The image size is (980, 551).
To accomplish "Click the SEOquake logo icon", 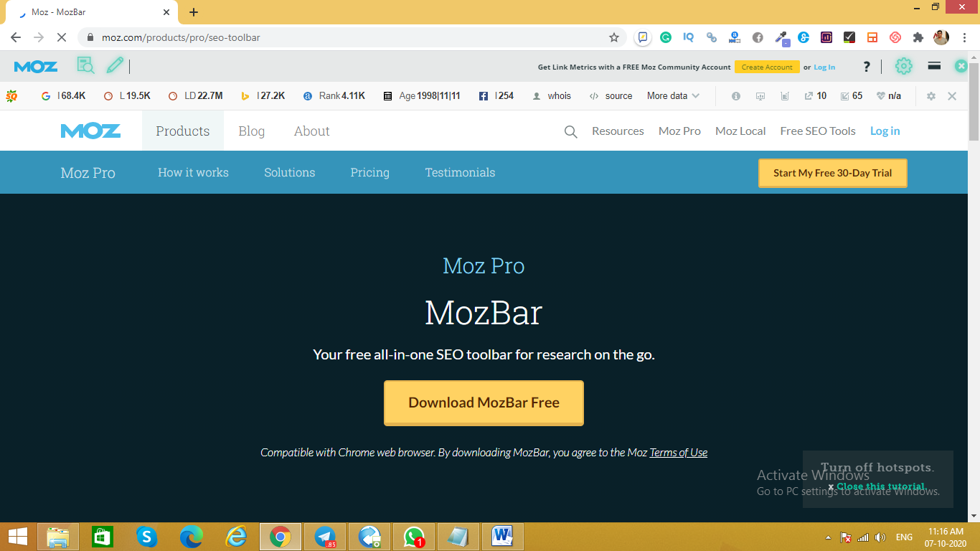I will pyautogui.click(x=11, y=95).
